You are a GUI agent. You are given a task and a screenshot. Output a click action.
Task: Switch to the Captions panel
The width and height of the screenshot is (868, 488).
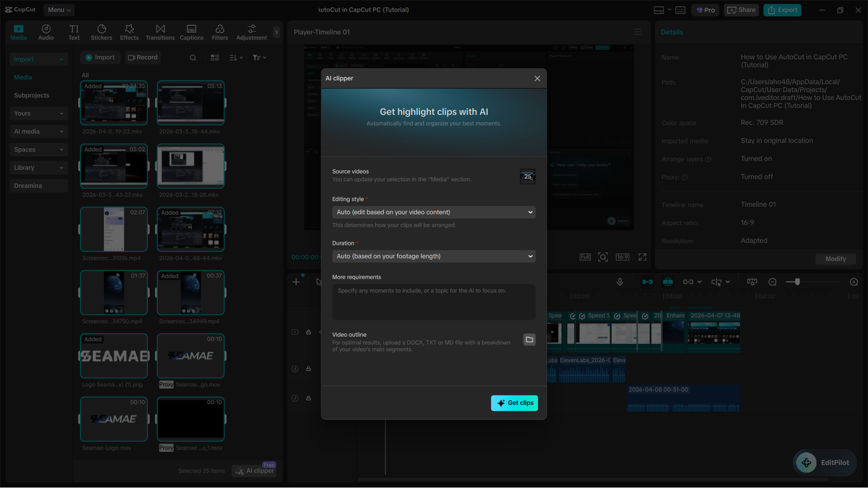(191, 31)
